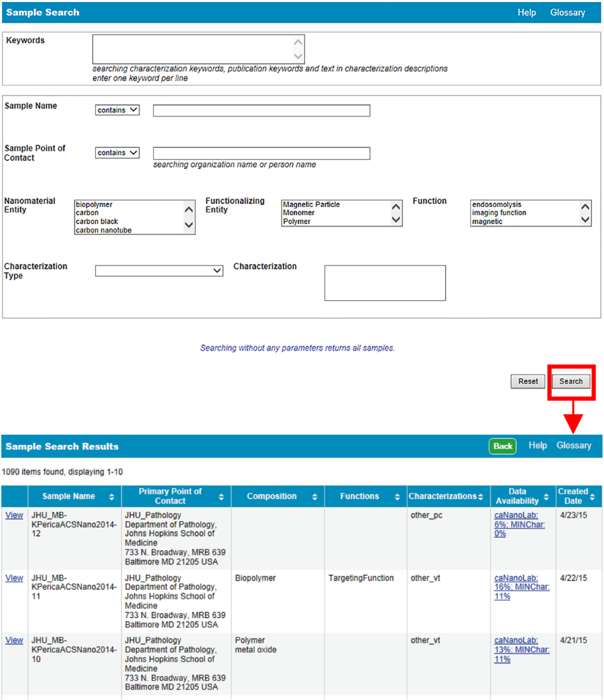Open Glossary in Sample Search Results header
This screenshot has height=700, width=604.
point(573,446)
